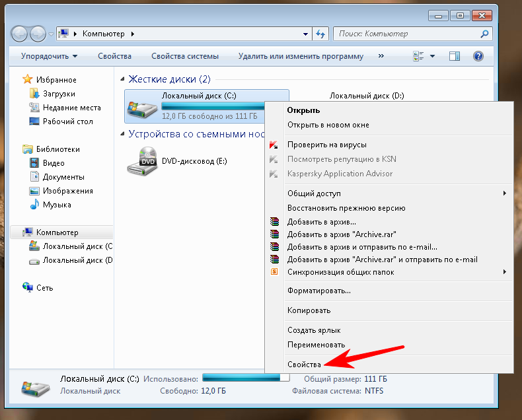This screenshot has width=522, height=420.
Task: Show more toolbar commands chevron
Action: pos(381,56)
